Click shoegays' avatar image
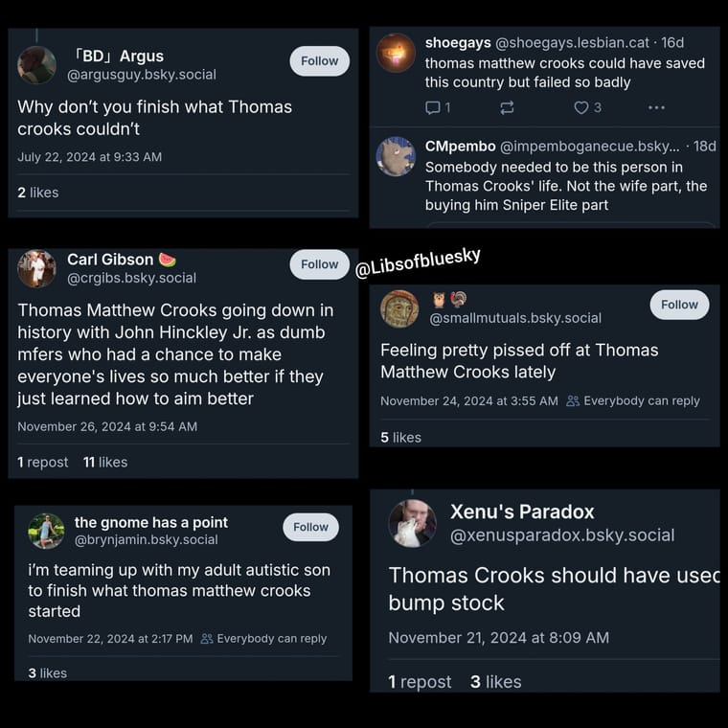Screen dimensions: 728x728 pos(396,53)
